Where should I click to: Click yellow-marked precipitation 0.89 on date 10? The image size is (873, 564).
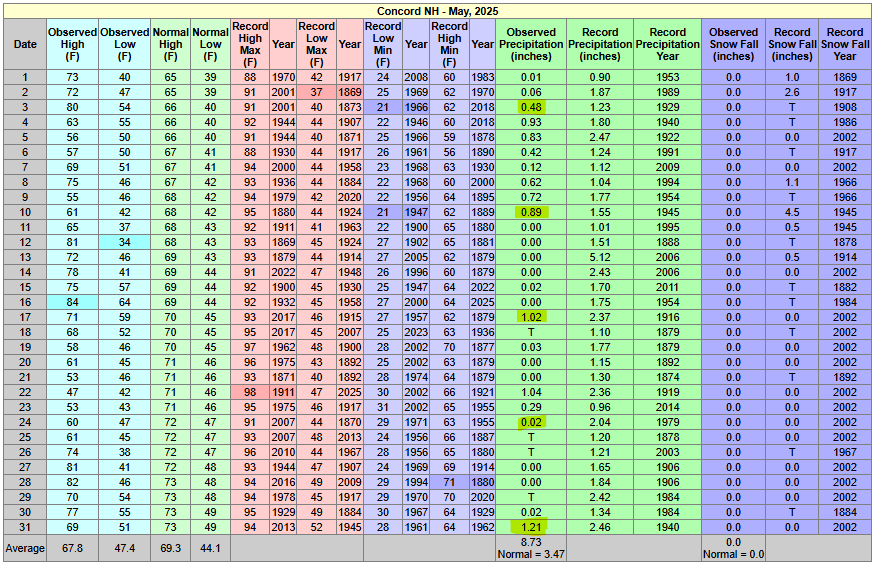click(x=531, y=212)
